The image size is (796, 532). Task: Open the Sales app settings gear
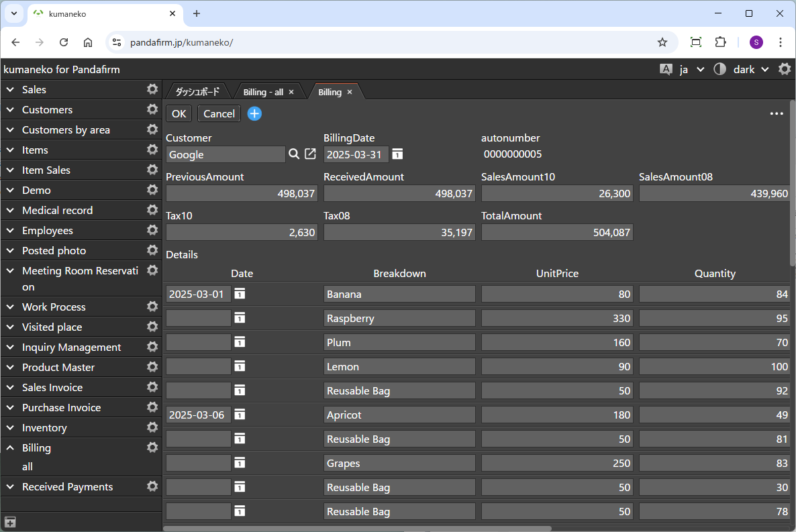pos(152,89)
